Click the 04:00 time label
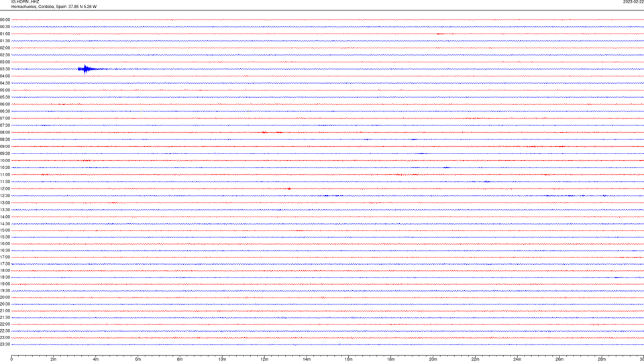Screen dimensions: 644x362 (x=5, y=76)
